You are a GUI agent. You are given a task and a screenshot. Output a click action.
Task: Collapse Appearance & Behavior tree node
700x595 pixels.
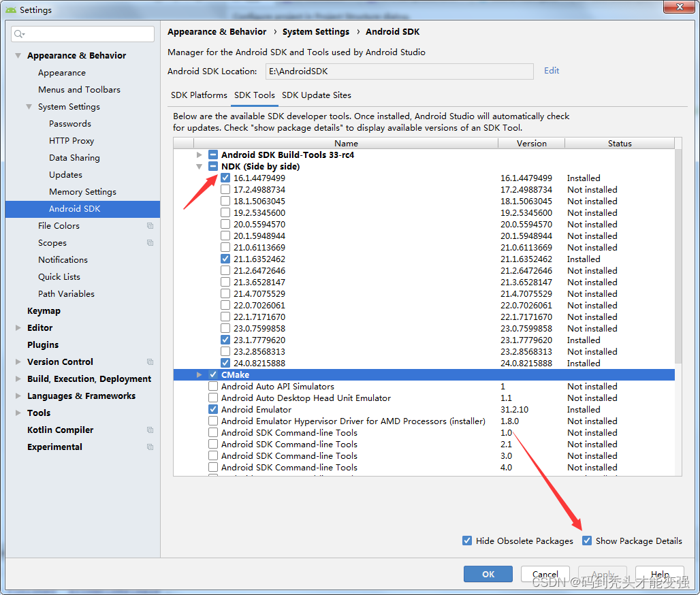pyautogui.click(x=18, y=55)
